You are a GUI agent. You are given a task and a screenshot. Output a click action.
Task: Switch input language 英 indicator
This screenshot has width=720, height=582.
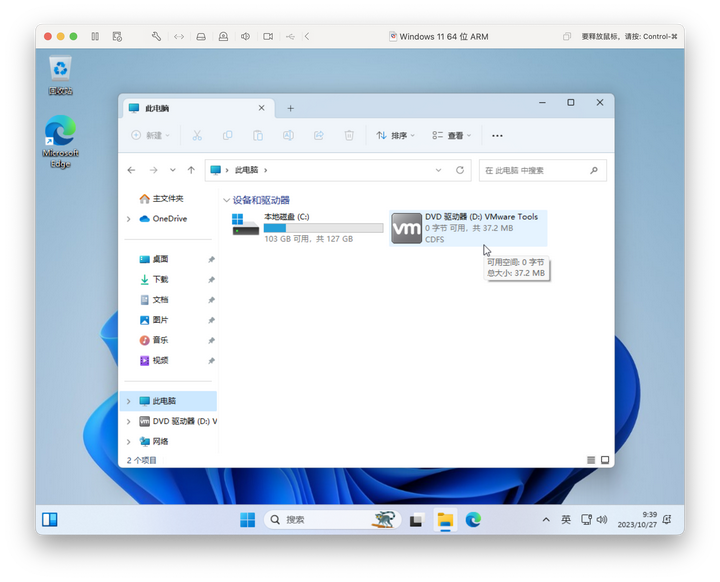566,520
